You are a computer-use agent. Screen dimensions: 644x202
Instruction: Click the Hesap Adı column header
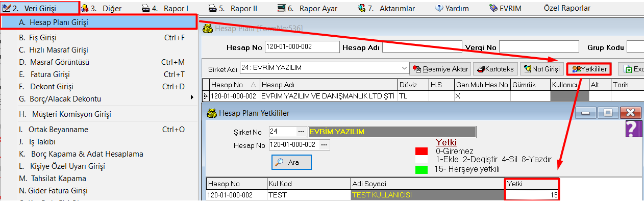click(x=328, y=85)
